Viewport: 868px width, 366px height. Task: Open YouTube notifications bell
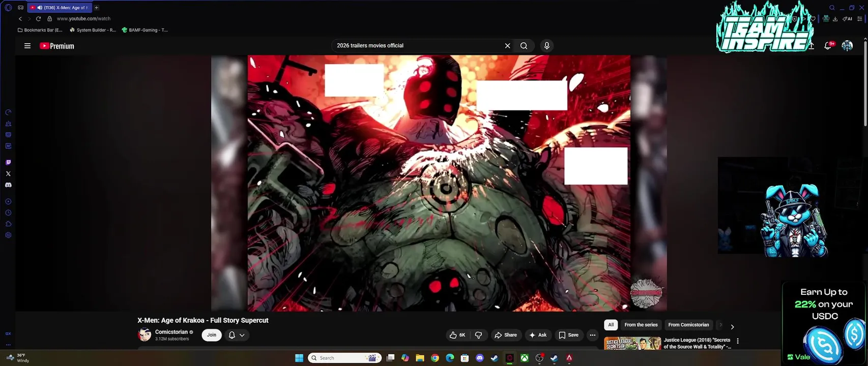click(828, 46)
